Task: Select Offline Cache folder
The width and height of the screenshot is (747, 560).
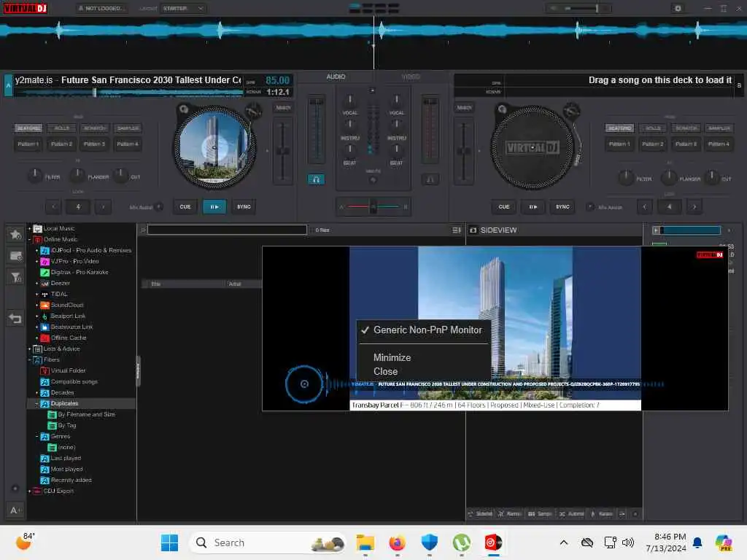Action: [68, 338]
